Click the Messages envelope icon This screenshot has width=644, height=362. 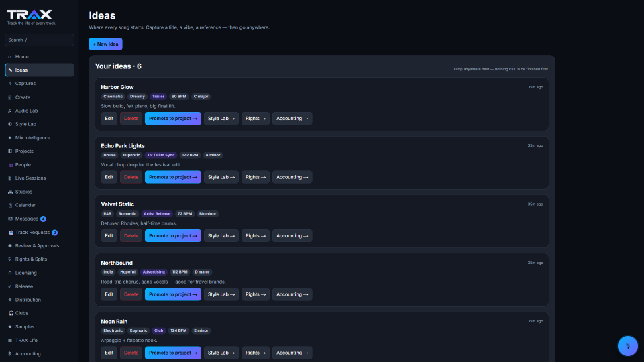pos(10,219)
